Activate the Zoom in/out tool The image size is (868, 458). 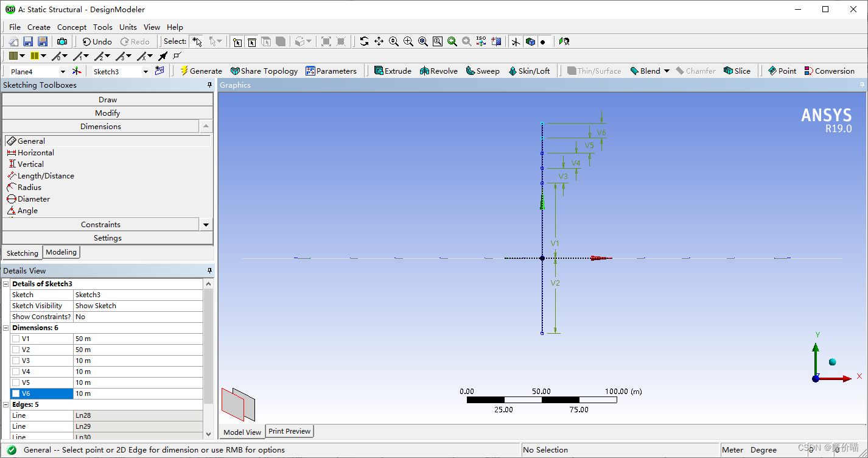click(x=394, y=41)
